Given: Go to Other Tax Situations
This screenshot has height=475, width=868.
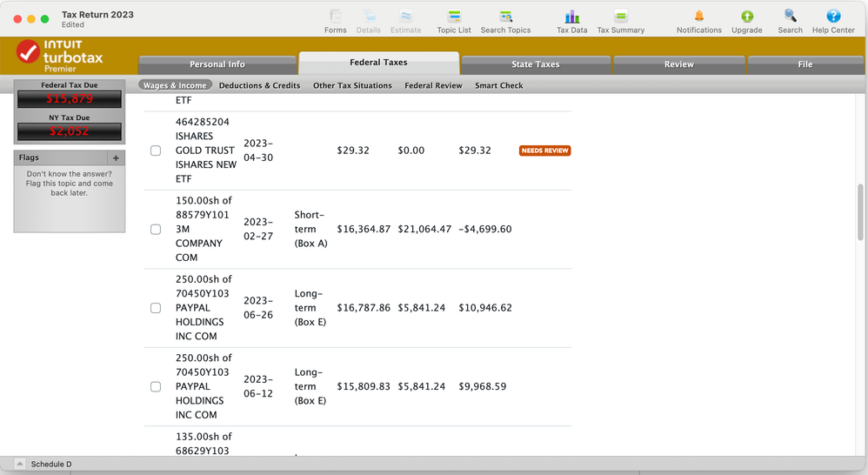Looking at the screenshot, I should pos(352,85).
